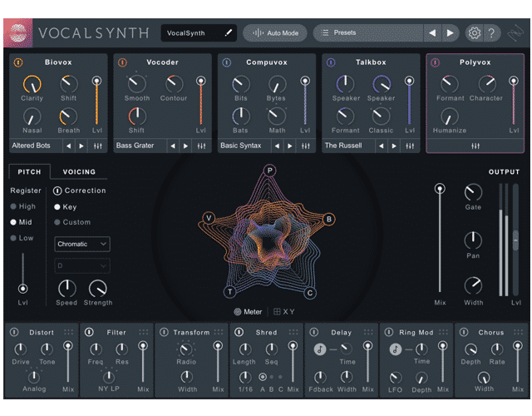Click the Distort module drag handle dots

coord(68,332)
